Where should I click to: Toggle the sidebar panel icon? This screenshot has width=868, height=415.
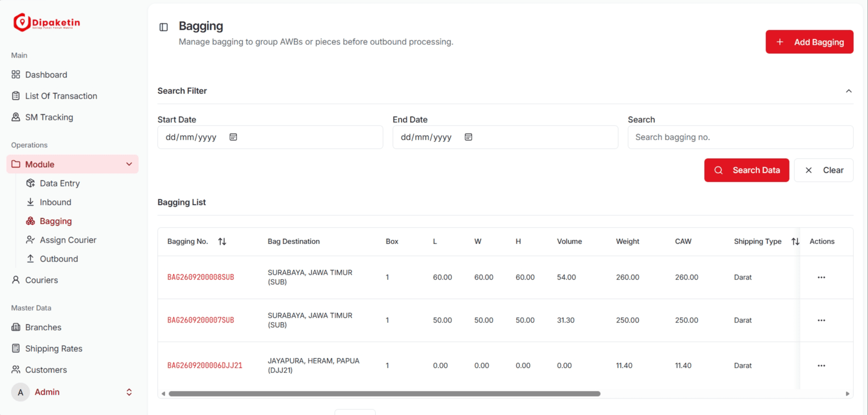coord(163,27)
